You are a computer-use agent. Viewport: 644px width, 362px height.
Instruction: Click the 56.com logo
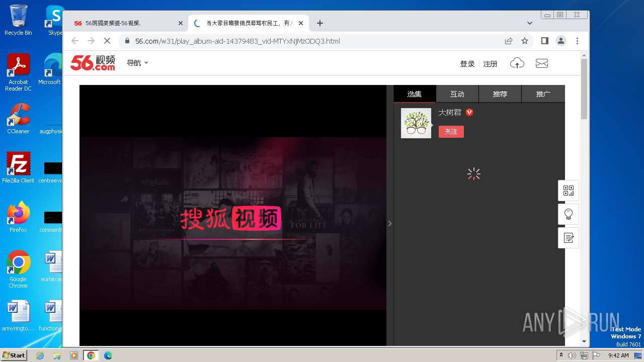tap(93, 63)
